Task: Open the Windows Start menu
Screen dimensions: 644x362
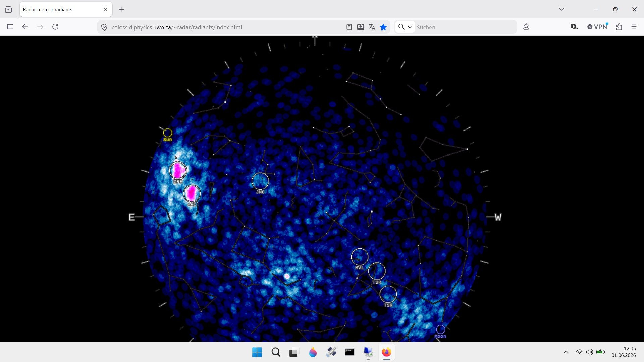Action: [257, 352]
